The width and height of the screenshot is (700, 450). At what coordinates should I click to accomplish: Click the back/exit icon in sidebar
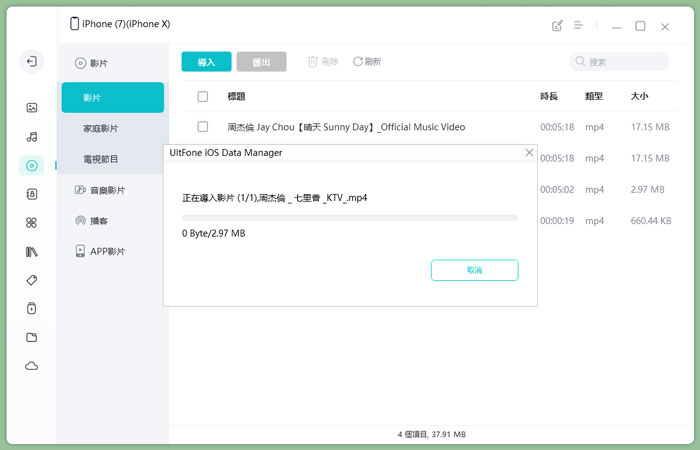(x=31, y=62)
